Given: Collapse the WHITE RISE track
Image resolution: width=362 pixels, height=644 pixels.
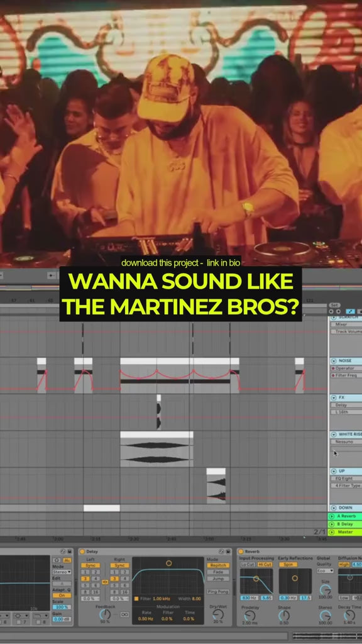Looking at the screenshot, I should click(x=334, y=434).
